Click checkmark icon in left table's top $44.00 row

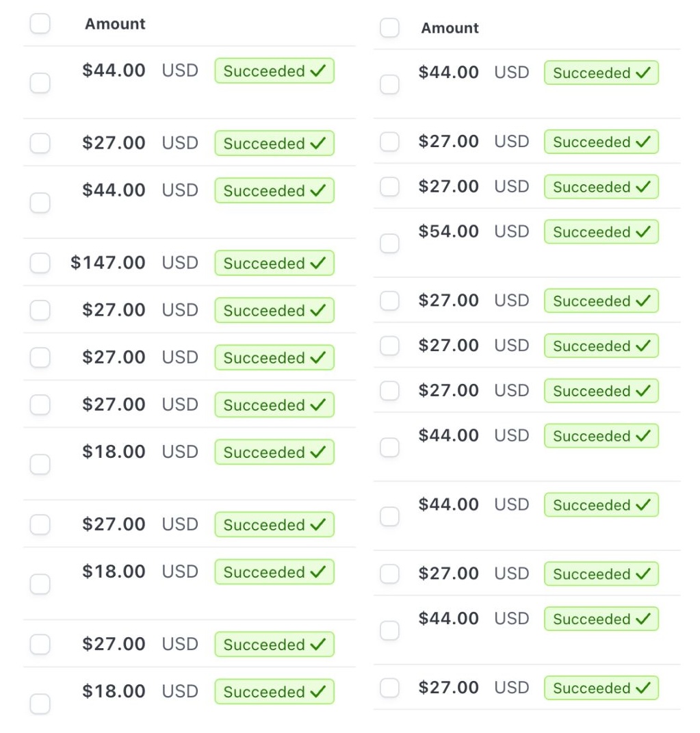pos(317,71)
